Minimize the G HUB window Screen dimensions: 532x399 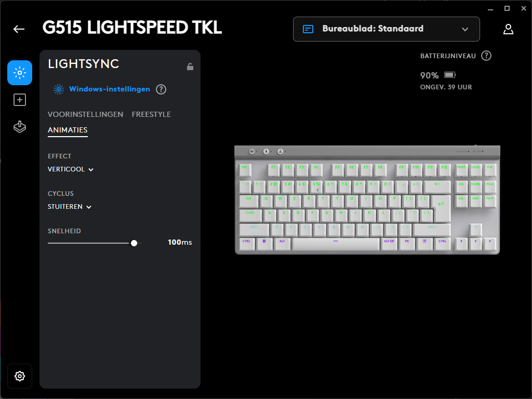coord(490,9)
